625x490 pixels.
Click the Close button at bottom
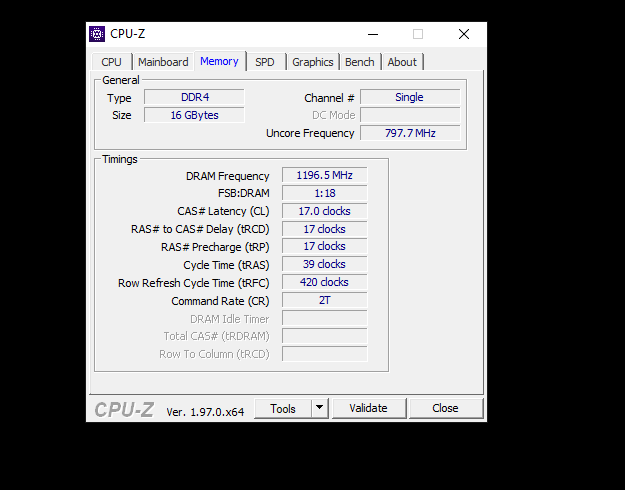pos(446,408)
